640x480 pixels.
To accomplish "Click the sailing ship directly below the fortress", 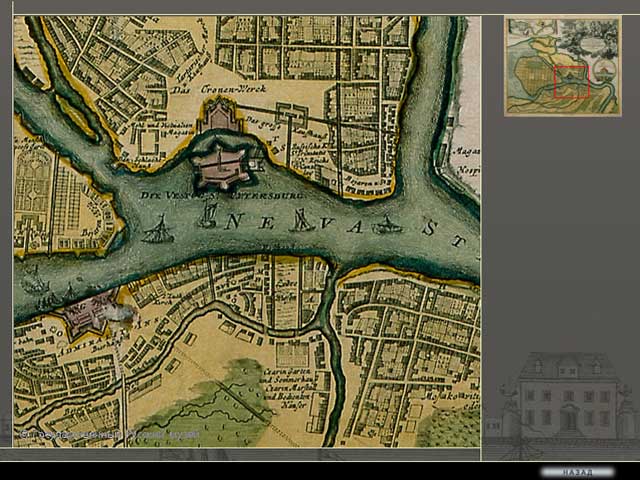I will (x=208, y=214).
